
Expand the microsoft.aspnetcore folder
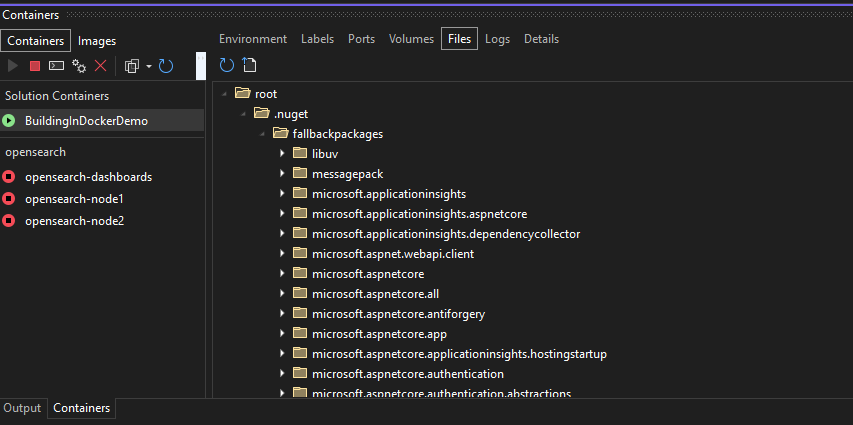click(282, 274)
